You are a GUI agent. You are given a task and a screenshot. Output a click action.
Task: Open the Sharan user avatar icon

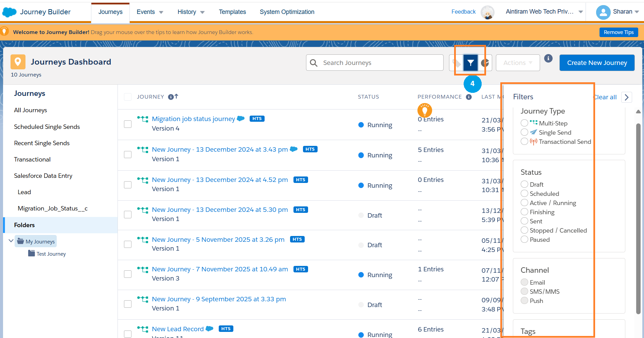click(603, 12)
